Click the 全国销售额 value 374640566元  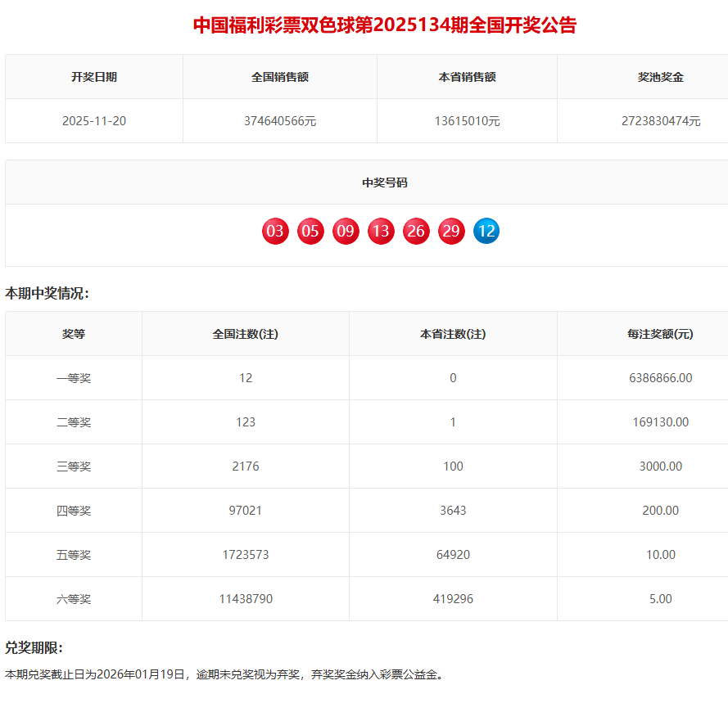(280, 121)
